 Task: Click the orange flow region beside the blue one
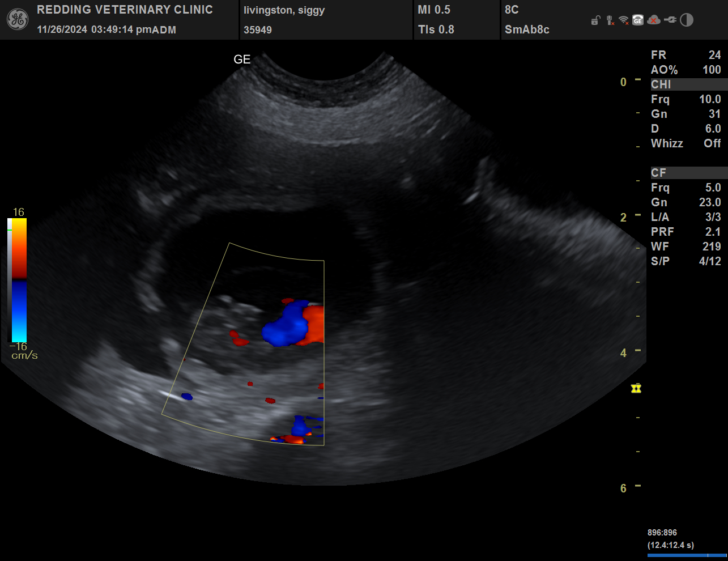pyautogui.click(x=314, y=324)
